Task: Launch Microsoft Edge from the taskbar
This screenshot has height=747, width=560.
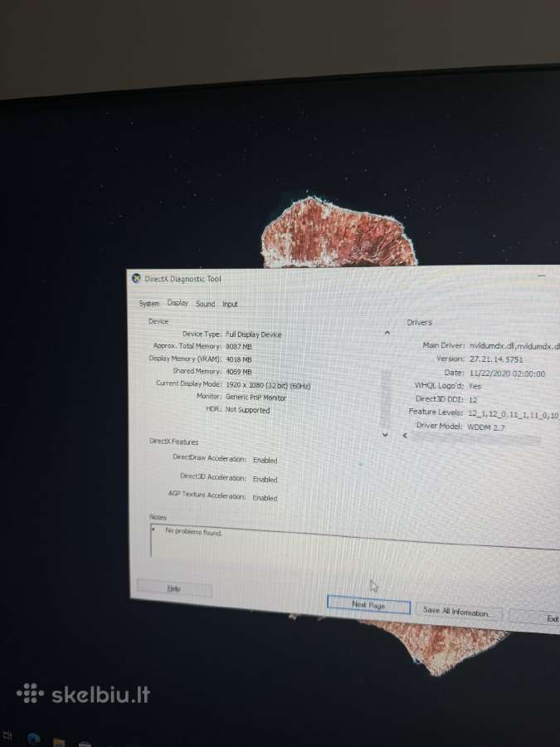Action: coord(34,740)
